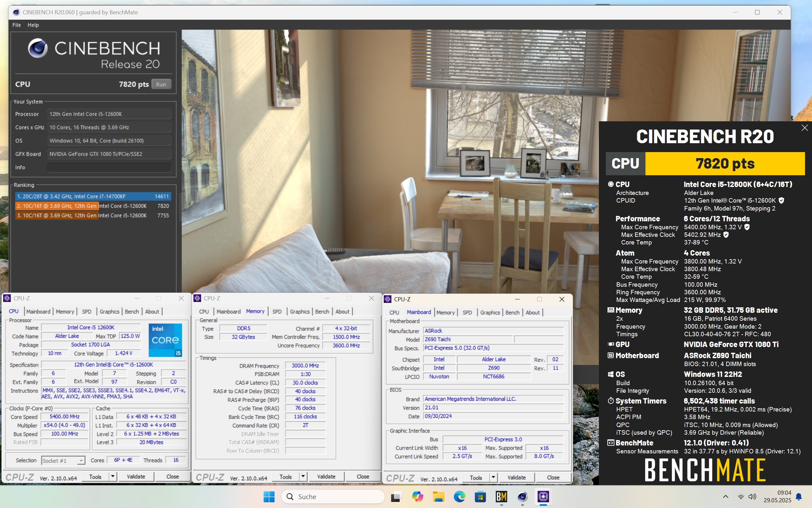Switch to Cinebench via taskbar icon
This screenshot has height=508, width=812.
522,497
